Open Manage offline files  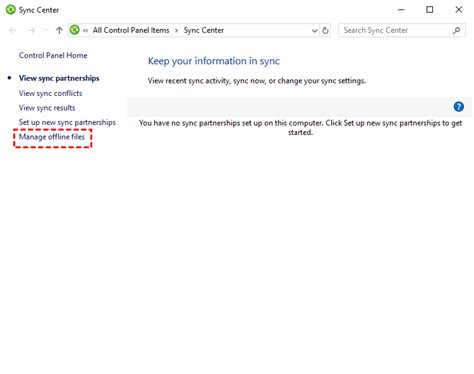[52, 137]
